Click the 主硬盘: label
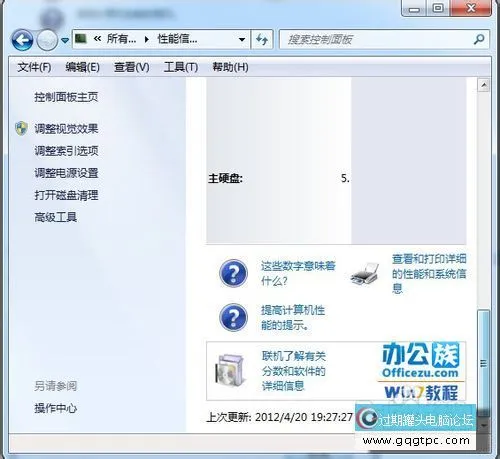500x459 pixels. coord(225,179)
